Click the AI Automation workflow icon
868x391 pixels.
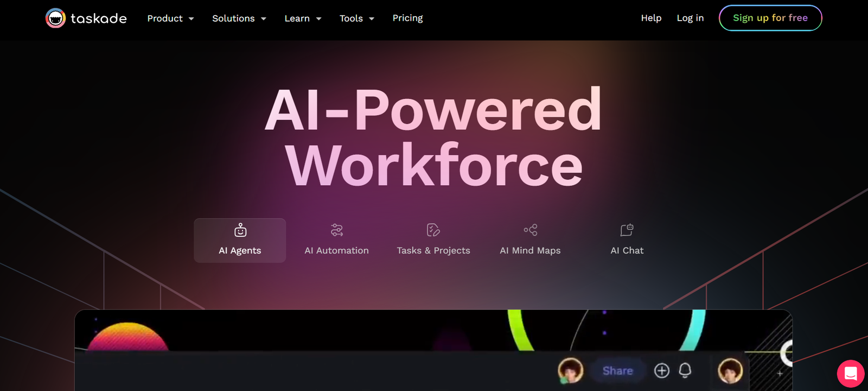click(x=336, y=230)
